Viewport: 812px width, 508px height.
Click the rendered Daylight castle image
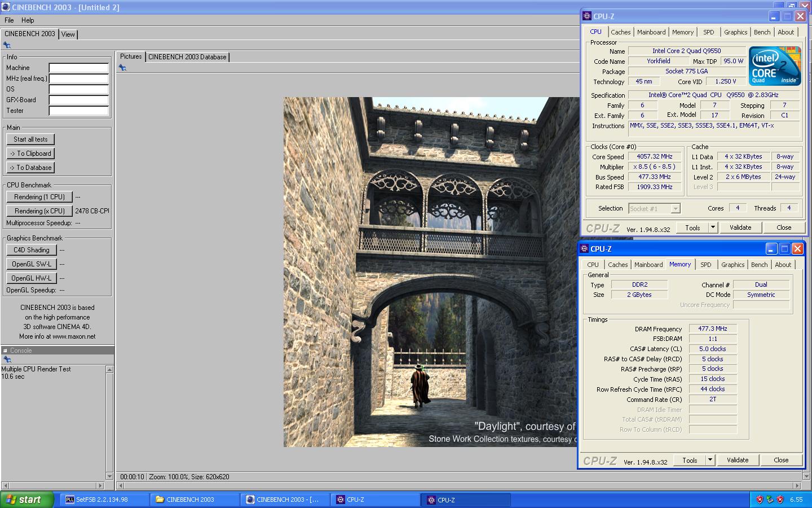point(431,272)
